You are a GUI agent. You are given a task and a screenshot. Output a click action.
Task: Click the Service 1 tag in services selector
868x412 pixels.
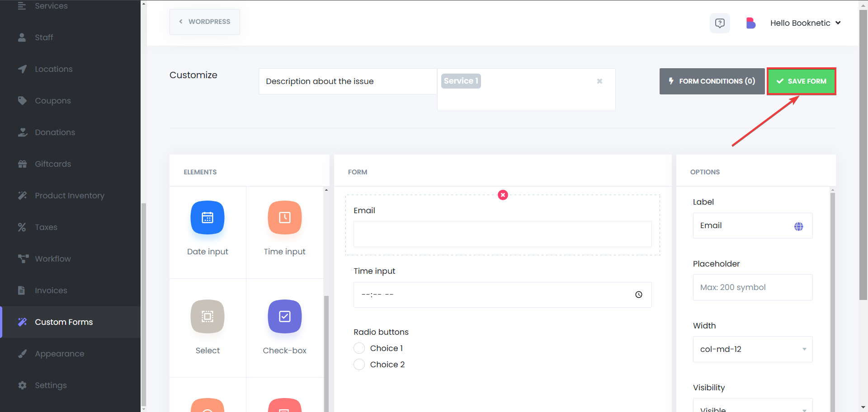(x=461, y=81)
